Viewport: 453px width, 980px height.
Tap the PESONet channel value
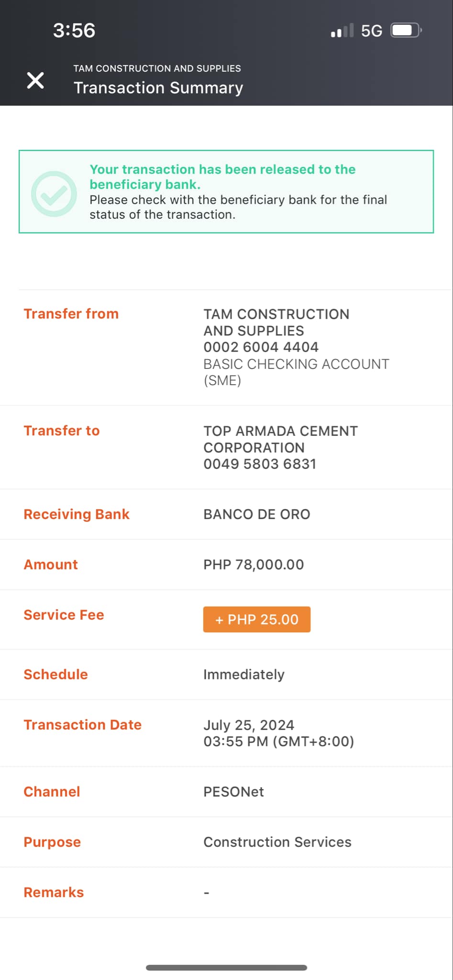233,792
